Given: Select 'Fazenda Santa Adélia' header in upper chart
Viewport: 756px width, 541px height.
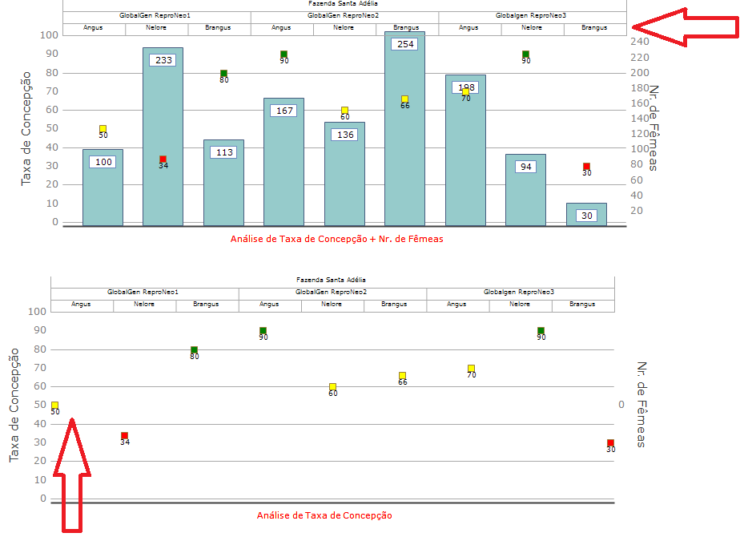Looking at the screenshot, I should (x=343, y=3).
